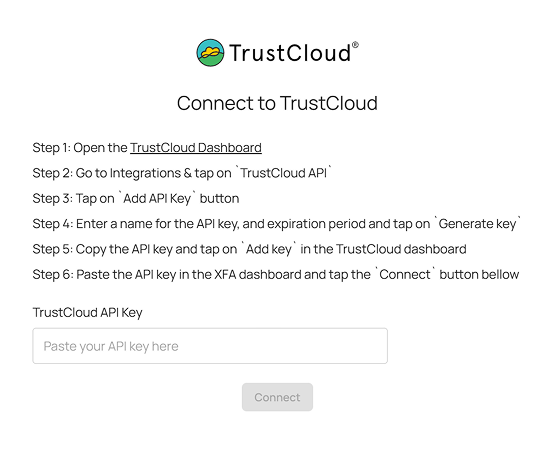Select the Connect to TrustCloud heading

pyautogui.click(x=277, y=103)
